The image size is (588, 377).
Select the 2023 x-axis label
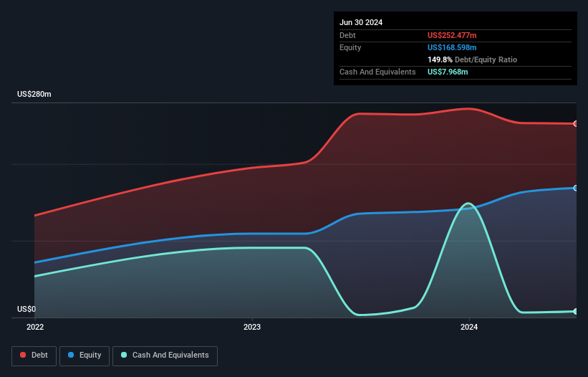tap(252, 327)
